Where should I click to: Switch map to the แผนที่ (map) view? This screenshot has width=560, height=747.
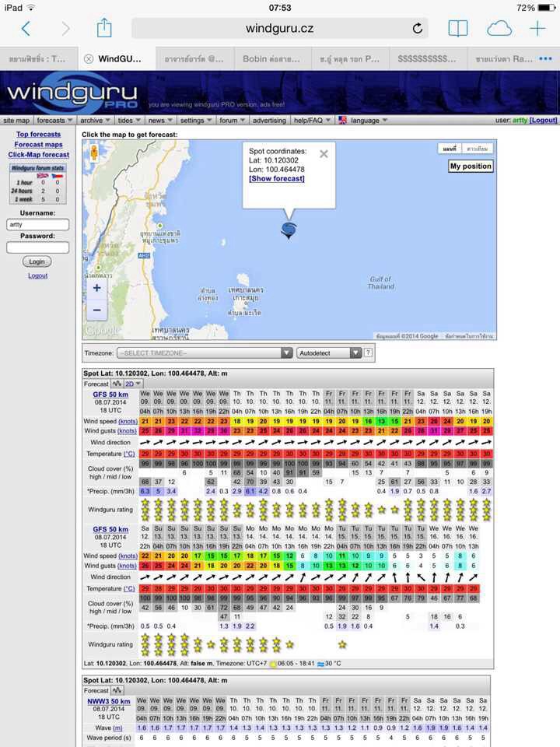(450, 149)
